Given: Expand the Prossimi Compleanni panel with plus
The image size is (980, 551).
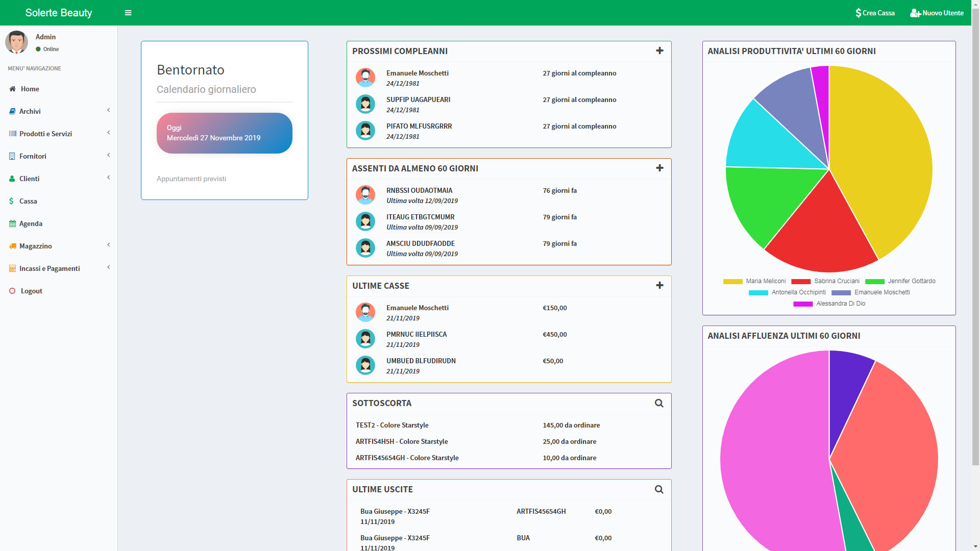Looking at the screenshot, I should tap(659, 51).
